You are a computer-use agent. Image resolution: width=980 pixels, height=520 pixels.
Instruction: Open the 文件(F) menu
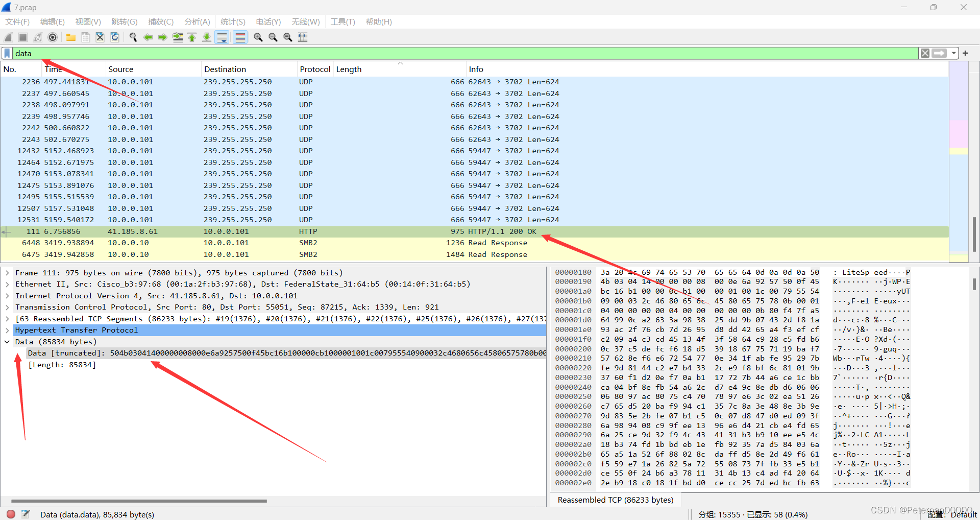pyautogui.click(x=17, y=22)
